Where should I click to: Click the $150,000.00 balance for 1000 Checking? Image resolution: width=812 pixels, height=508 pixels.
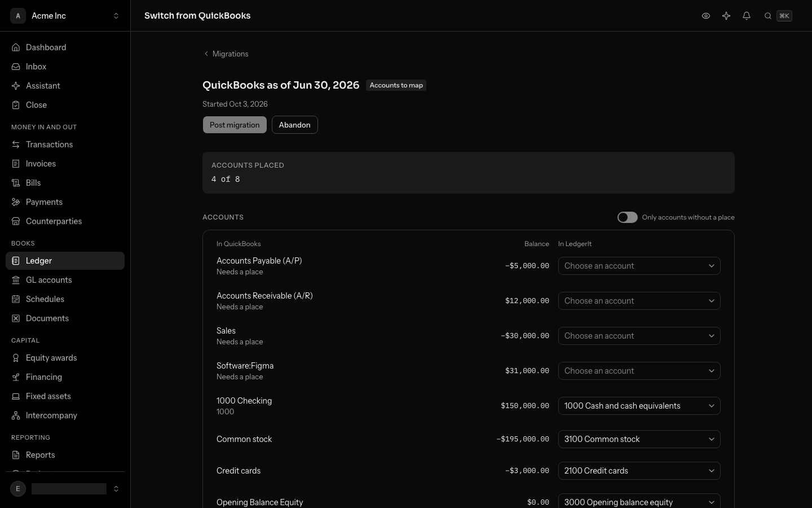pos(525,406)
